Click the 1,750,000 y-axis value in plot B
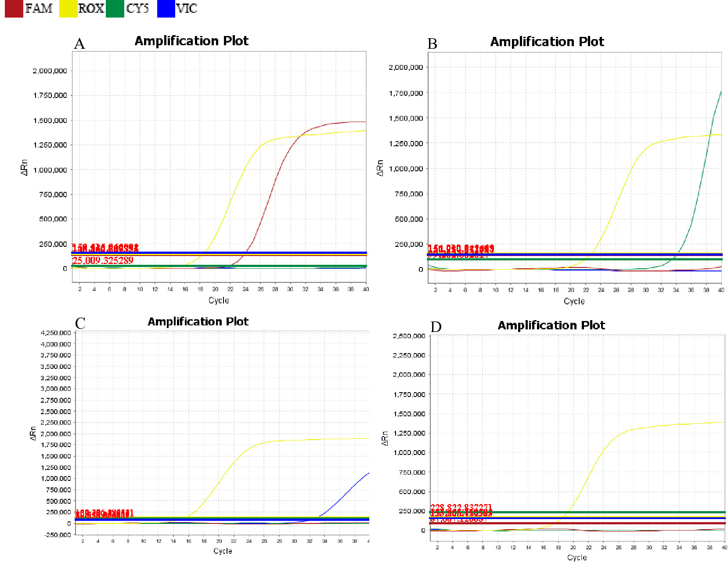This screenshot has height=570, width=728. click(406, 93)
